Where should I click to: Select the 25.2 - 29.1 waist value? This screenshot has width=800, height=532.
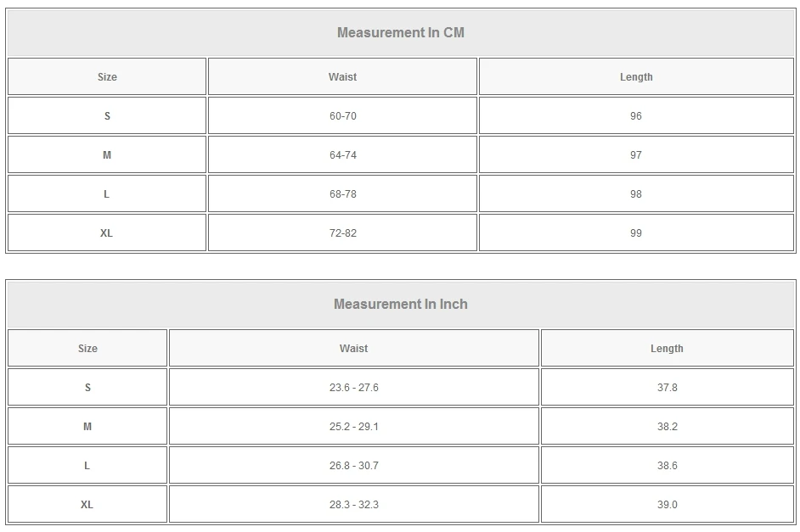[x=353, y=427]
